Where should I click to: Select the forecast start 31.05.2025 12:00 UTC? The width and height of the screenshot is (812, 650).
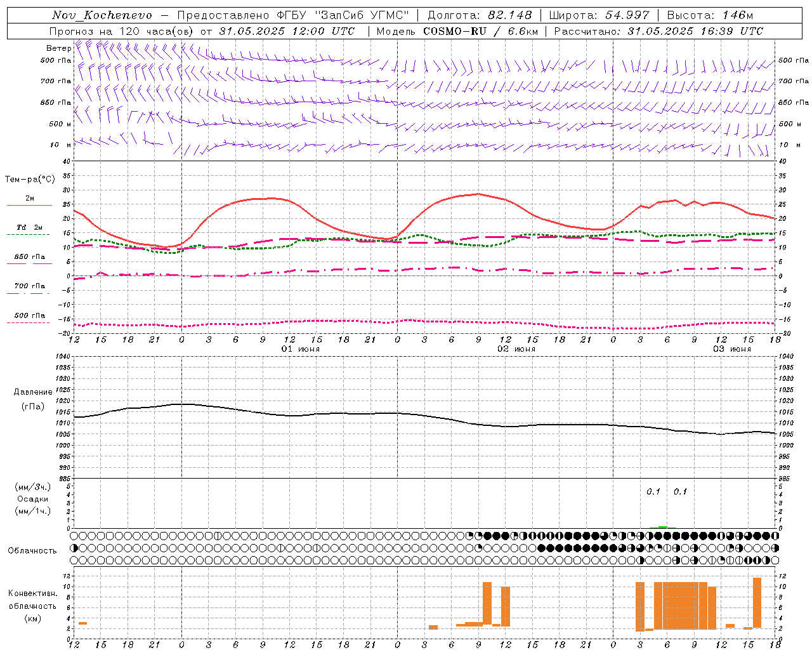(287, 31)
